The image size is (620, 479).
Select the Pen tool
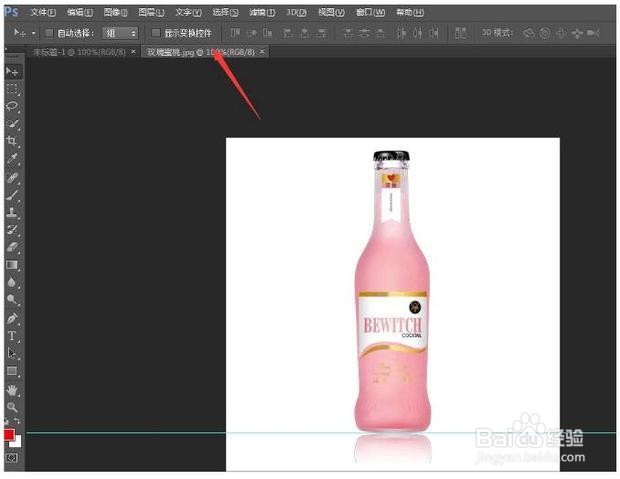(x=12, y=319)
